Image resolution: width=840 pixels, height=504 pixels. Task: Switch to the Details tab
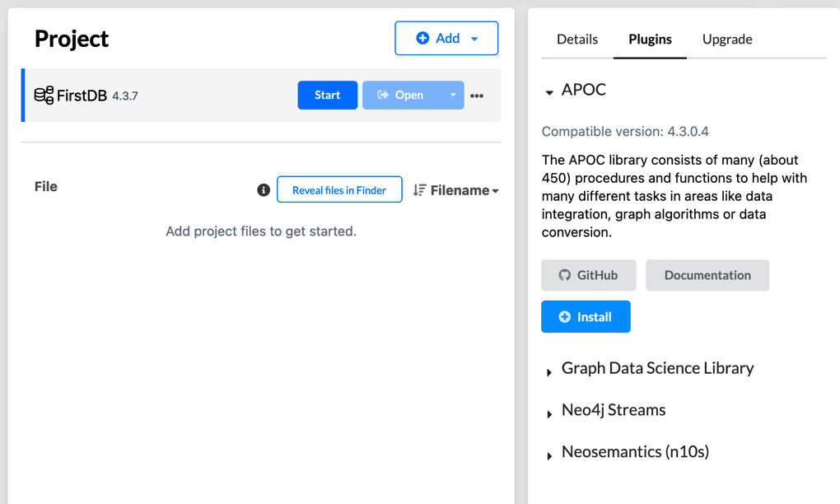click(x=577, y=39)
